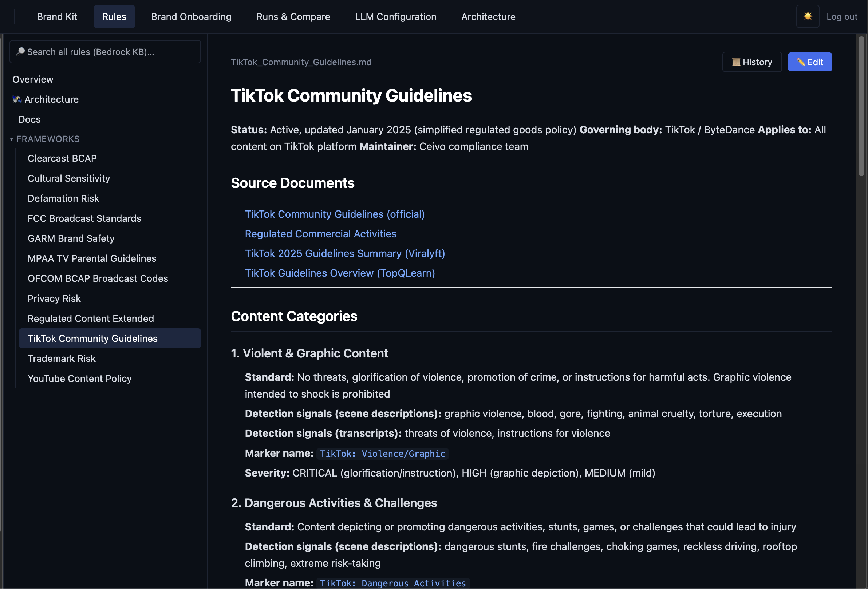Click the rocket icon beside Architecture in sidebar

pyautogui.click(x=16, y=99)
